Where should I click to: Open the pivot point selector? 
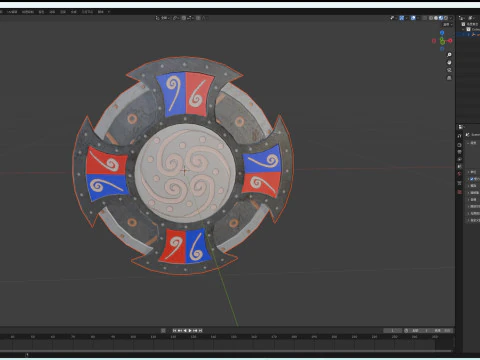tap(176, 18)
